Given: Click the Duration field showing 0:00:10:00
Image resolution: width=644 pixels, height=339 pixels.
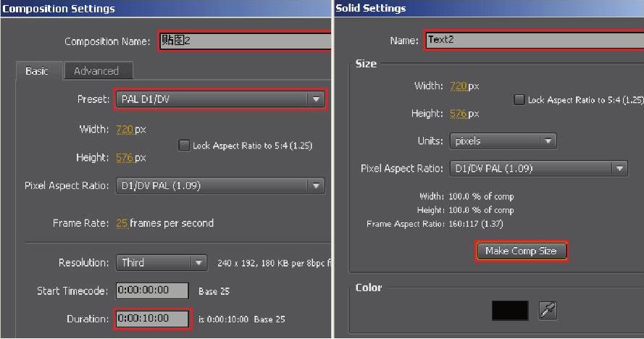Looking at the screenshot, I should point(152,319).
